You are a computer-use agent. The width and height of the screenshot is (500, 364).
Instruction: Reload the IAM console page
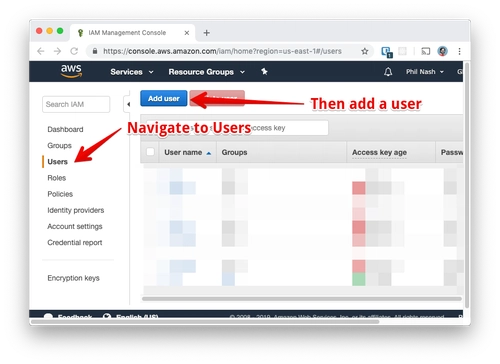point(74,51)
